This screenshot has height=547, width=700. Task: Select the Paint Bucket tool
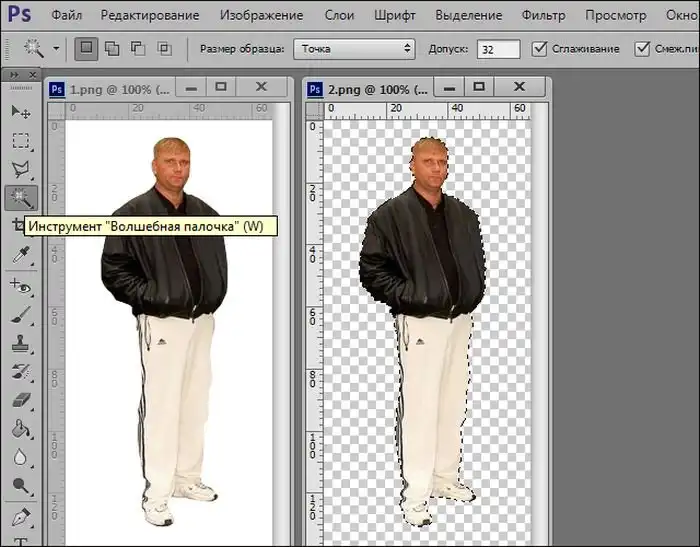coord(20,430)
